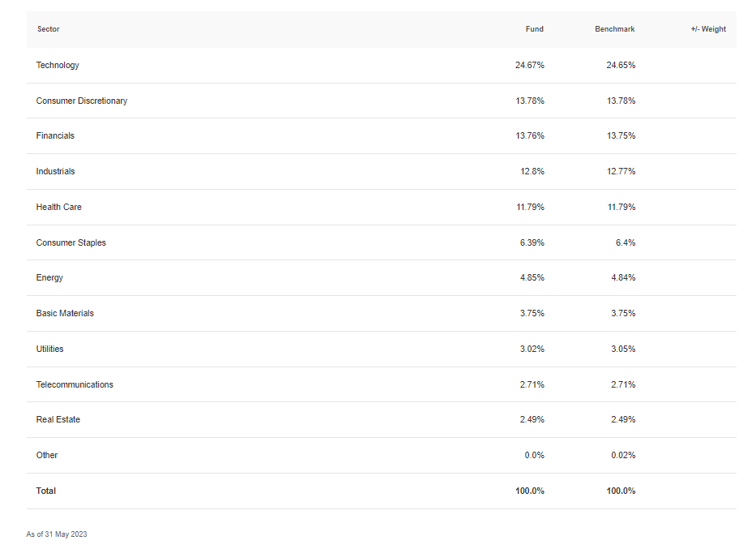Click the Basic Materials row label
The height and width of the screenshot is (549, 756).
[65, 313]
